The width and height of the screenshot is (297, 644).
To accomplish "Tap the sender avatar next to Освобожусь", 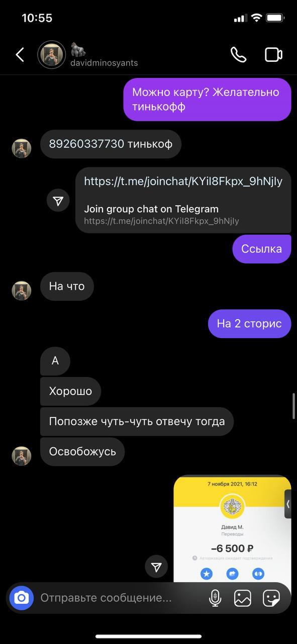I will pyautogui.click(x=22, y=455).
